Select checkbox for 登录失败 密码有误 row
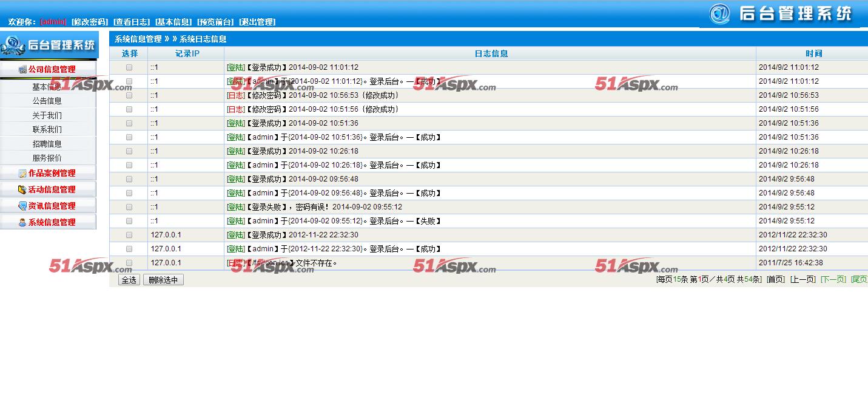This screenshot has width=868, height=414. pos(129,207)
